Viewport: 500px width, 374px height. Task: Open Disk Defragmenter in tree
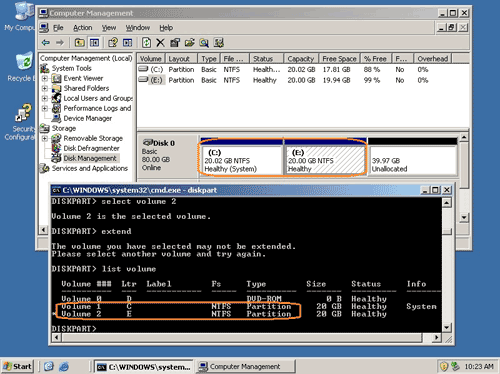(x=91, y=148)
